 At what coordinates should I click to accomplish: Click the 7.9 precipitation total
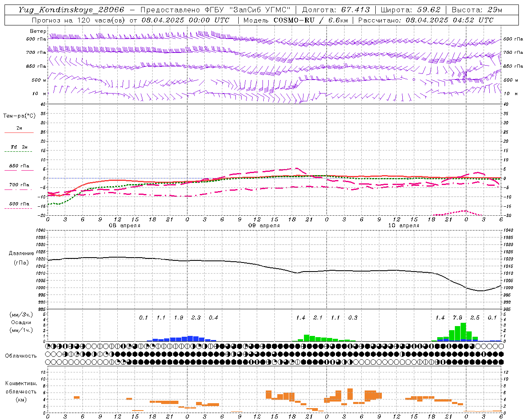click(457, 318)
